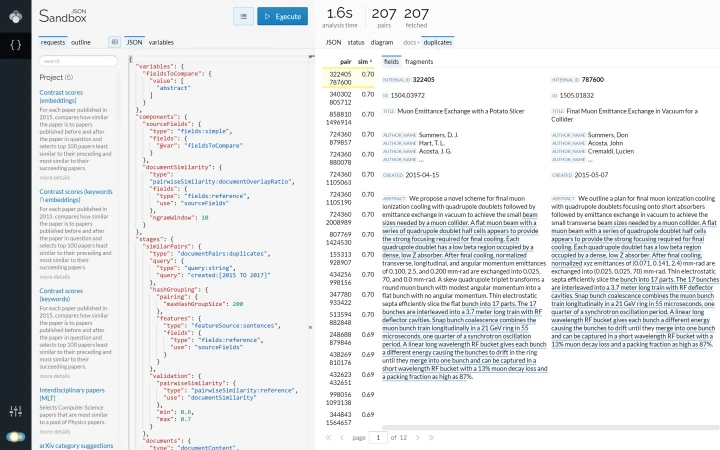Screen dimensions: 720x450
Task: Click the title "Muon Emittance Exchange with a Potato Slicer"
Action: coord(461,111)
